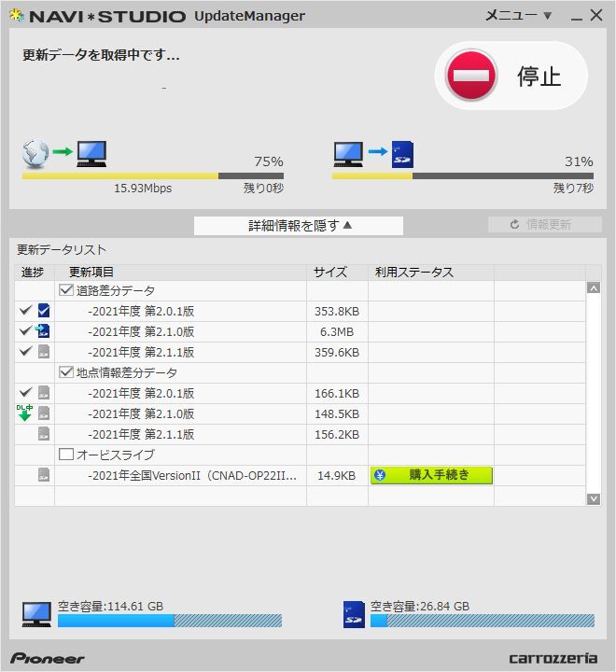Open the メニュー dropdown
This screenshot has height=672, width=616.
[518, 16]
